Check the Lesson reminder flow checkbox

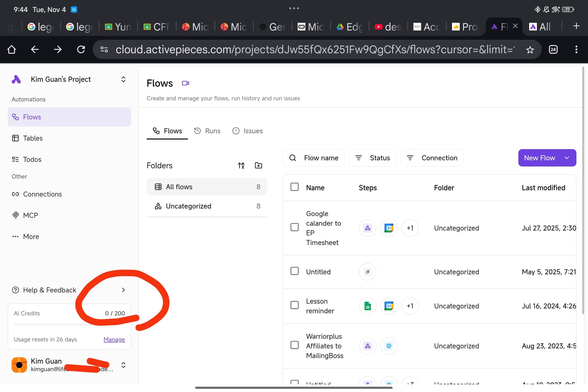294,305
